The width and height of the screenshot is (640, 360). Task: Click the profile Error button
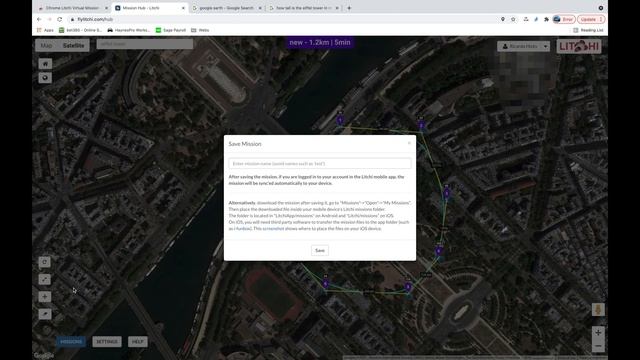pos(564,19)
